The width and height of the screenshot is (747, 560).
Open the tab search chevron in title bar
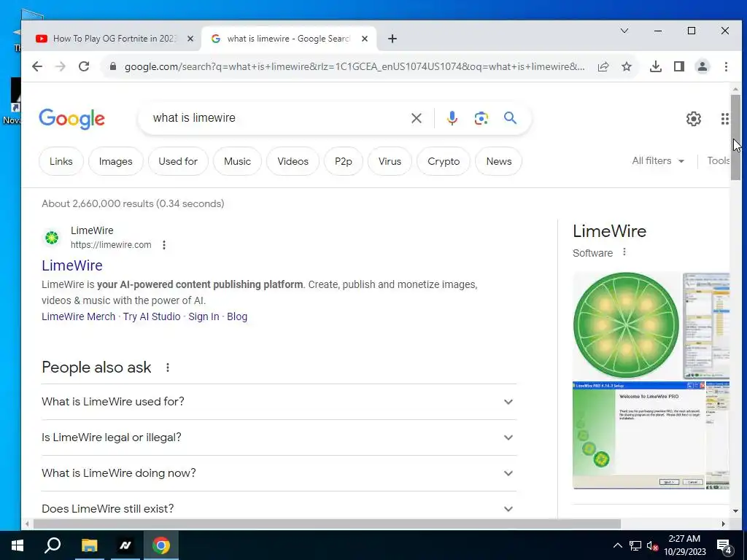[x=624, y=31]
